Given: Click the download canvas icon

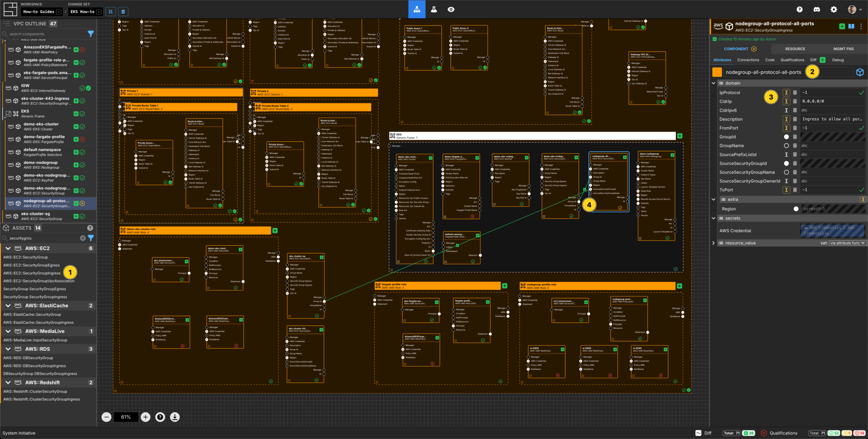Looking at the screenshot, I should pyautogui.click(x=175, y=417).
